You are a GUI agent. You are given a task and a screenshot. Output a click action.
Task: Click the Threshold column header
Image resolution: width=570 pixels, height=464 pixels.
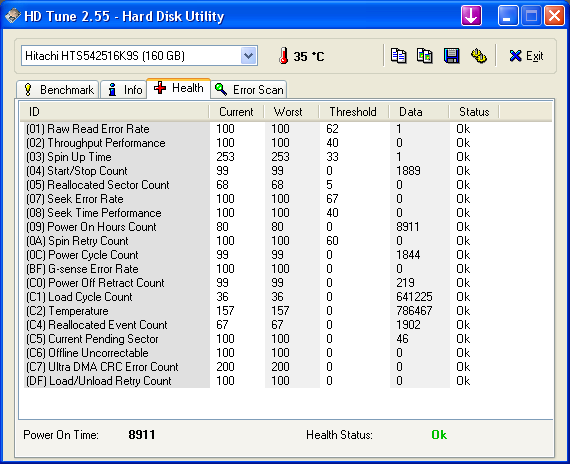354,112
